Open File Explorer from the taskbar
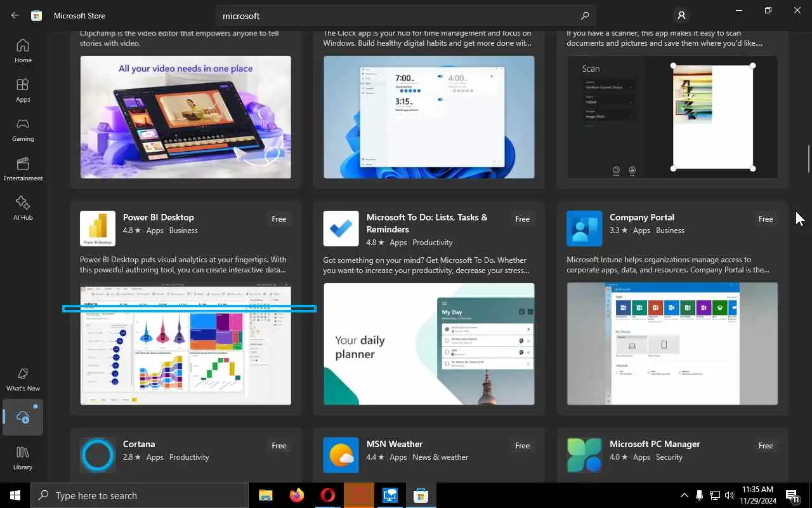Screen dimensions: 812x508 click(x=266, y=495)
